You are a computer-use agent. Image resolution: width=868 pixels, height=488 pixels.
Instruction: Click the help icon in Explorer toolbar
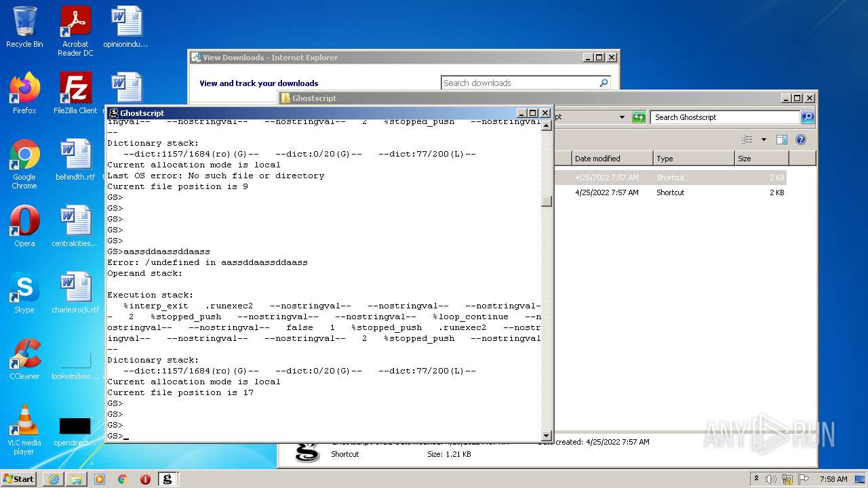click(x=800, y=140)
